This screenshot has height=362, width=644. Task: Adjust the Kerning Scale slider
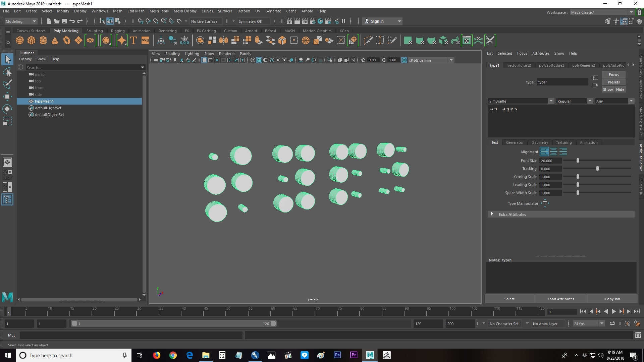click(x=578, y=177)
